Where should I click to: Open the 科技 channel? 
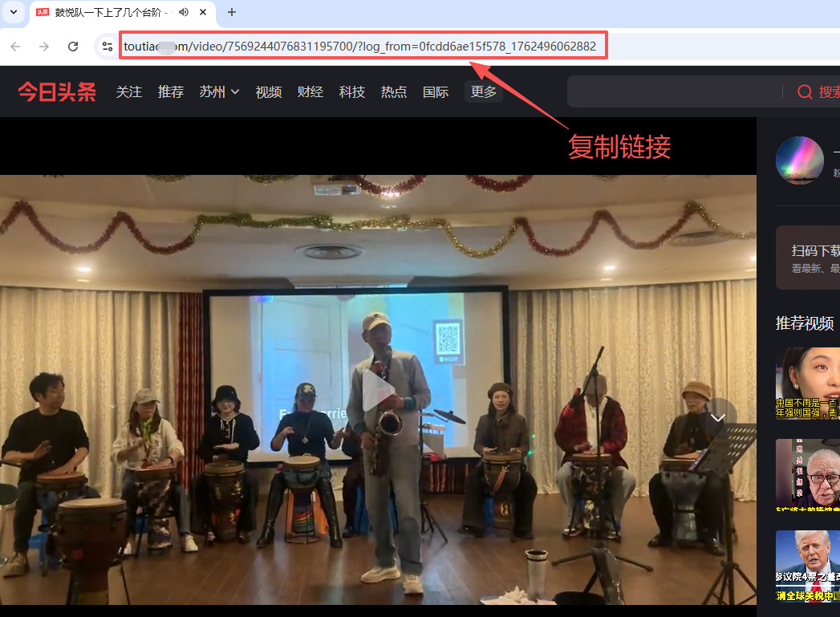[352, 92]
